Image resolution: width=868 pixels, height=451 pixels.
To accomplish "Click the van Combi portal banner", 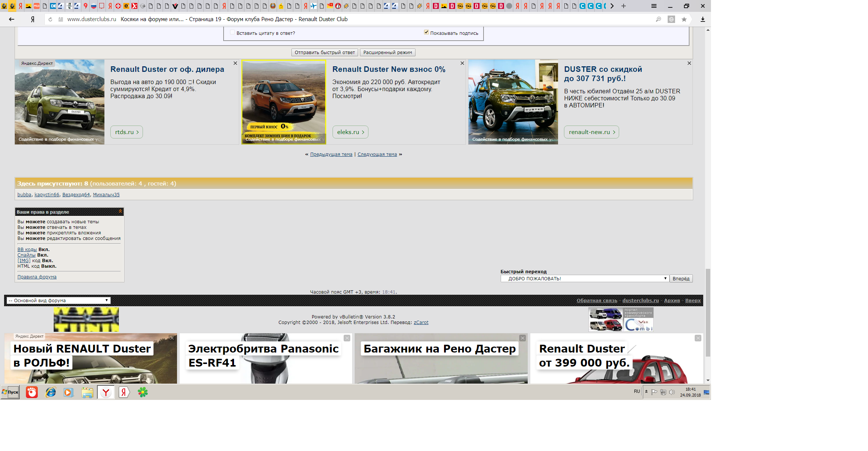I will tap(621, 319).
